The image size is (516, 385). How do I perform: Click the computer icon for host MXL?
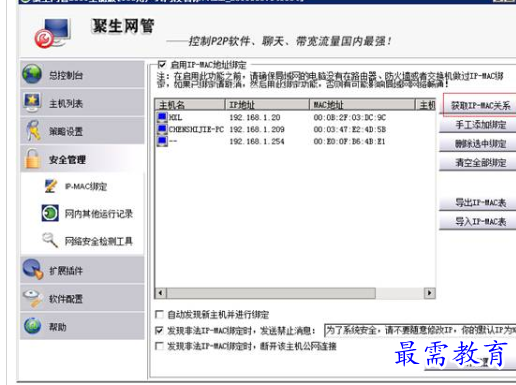click(x=162, y=117)
